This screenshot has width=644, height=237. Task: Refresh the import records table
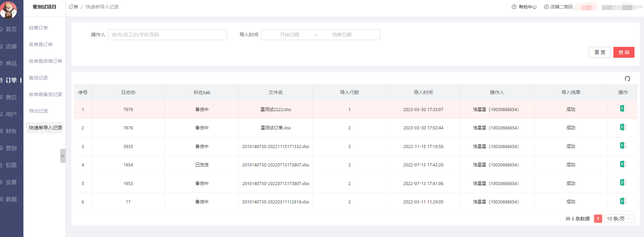tap(627, 79)
